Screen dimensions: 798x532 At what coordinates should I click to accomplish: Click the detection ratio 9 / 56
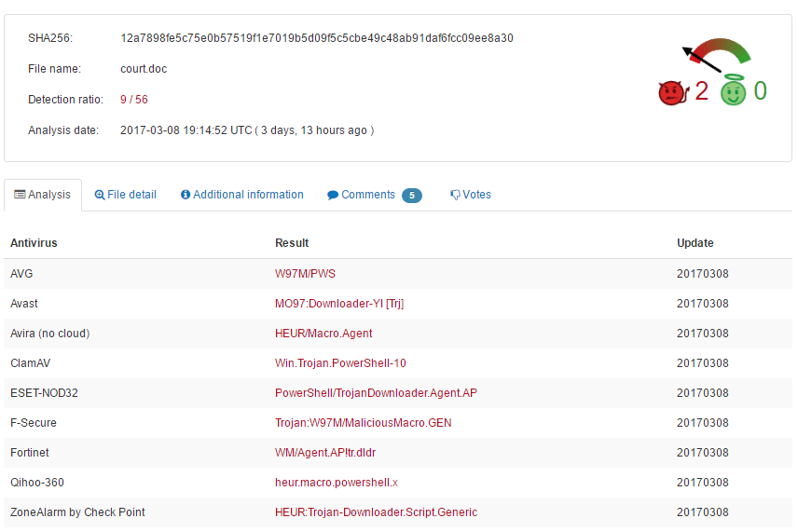click(x=134, y=99)
